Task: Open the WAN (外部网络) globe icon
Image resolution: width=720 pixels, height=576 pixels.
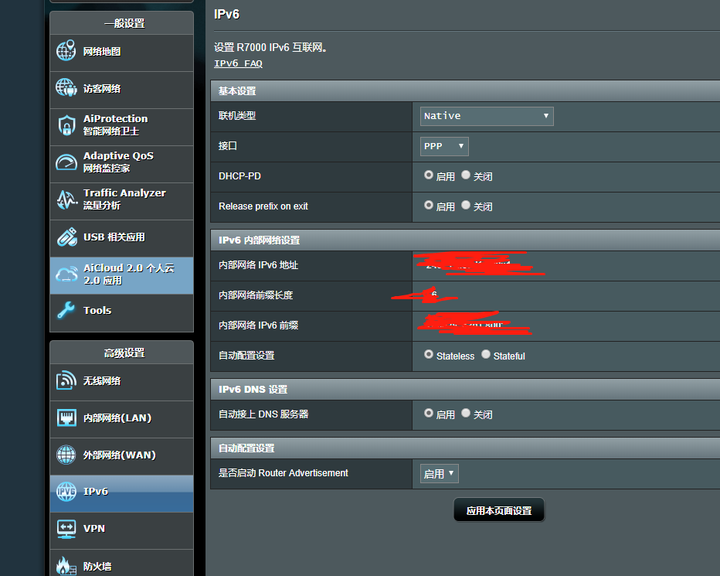Action: tap(66, 455)
